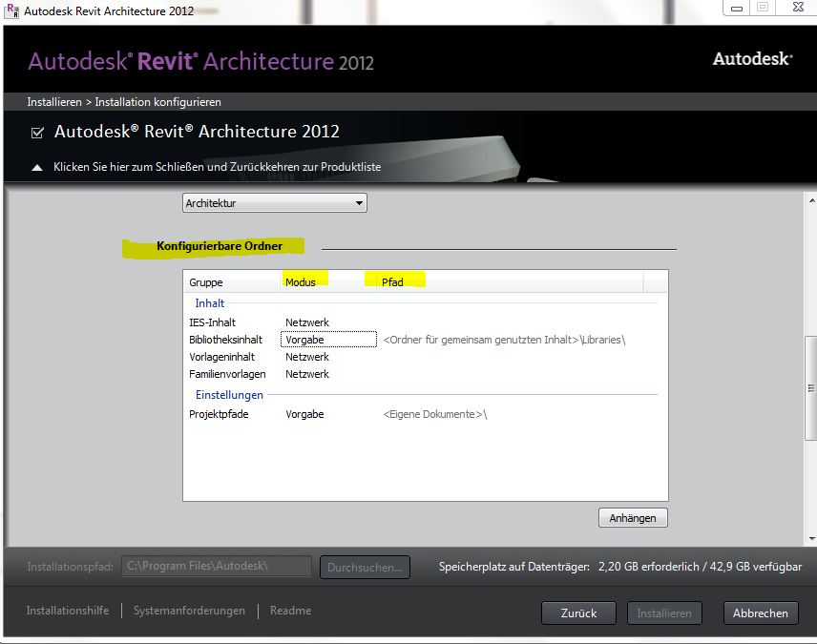The width and height of the screenshot is (817, 644).
Task: Open the Installationshilfe link
Action: point(68,611)
